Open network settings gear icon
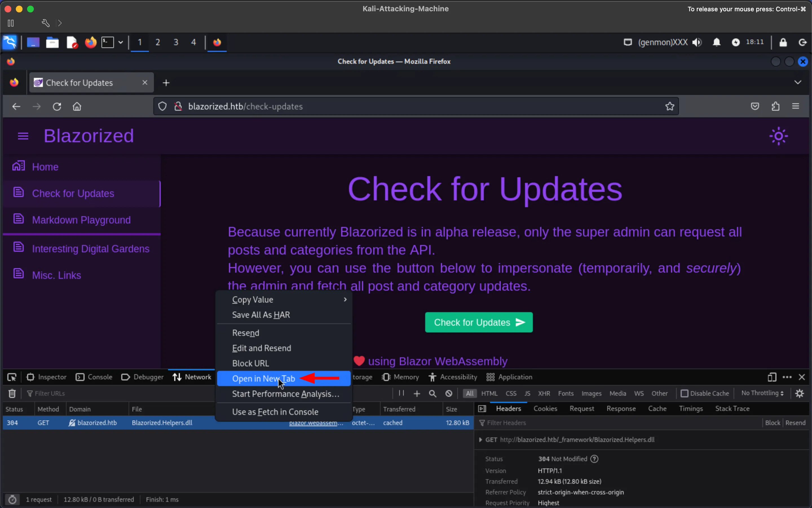 coord(800,393)
